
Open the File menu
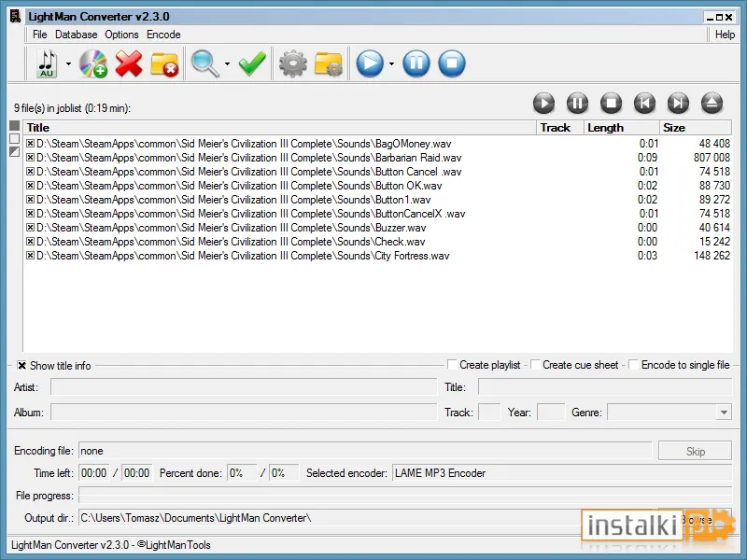(x=39, y=35)
